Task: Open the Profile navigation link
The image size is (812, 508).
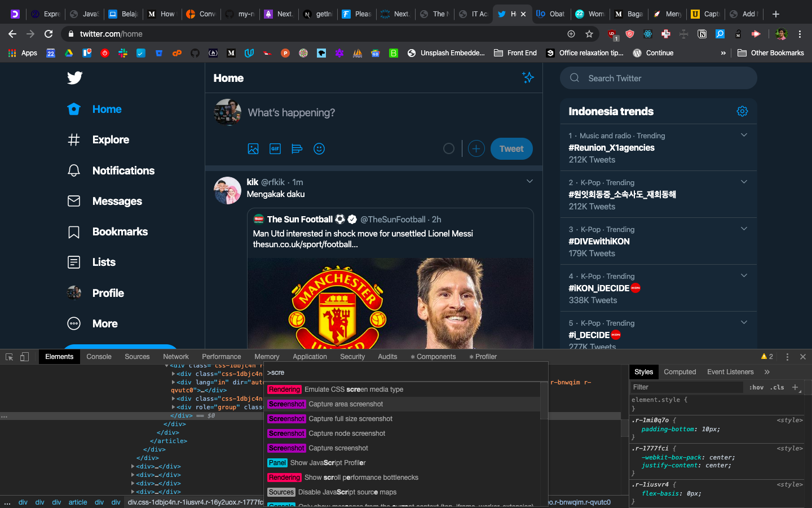Action: coord(96,293)
